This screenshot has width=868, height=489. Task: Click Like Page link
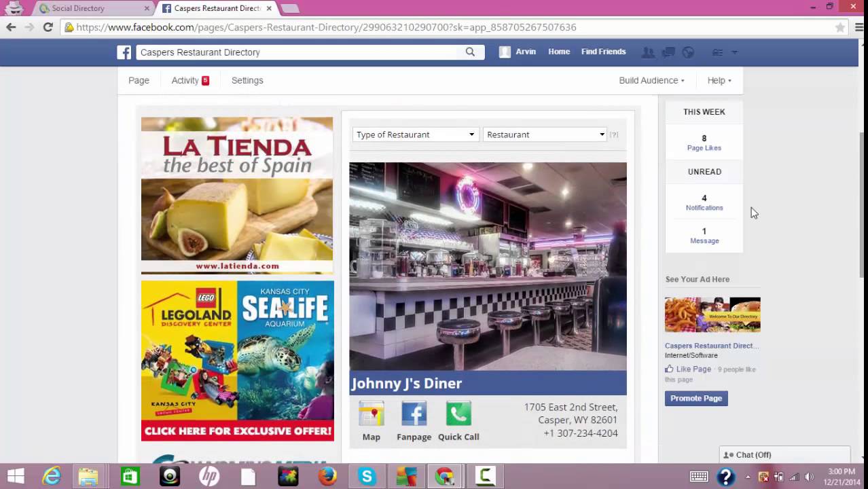[x=693, y=369]
